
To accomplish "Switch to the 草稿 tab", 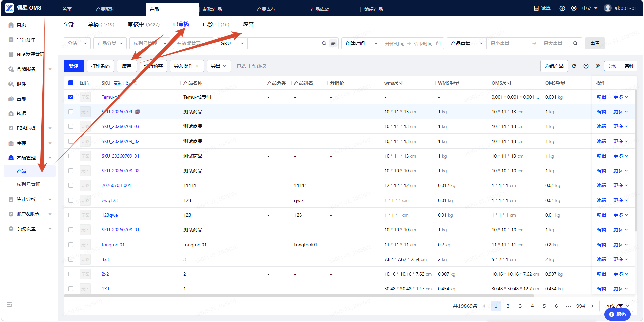I will click(101, 24).
